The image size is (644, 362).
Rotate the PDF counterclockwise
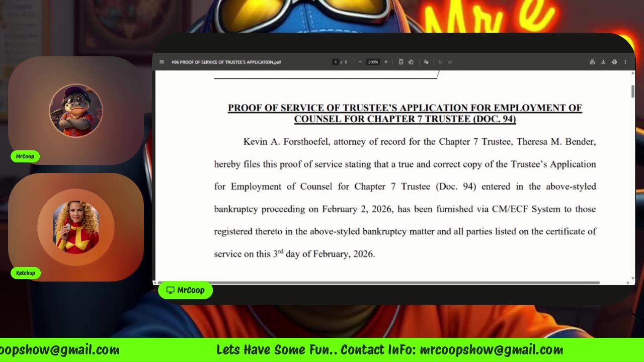(411, 62)
